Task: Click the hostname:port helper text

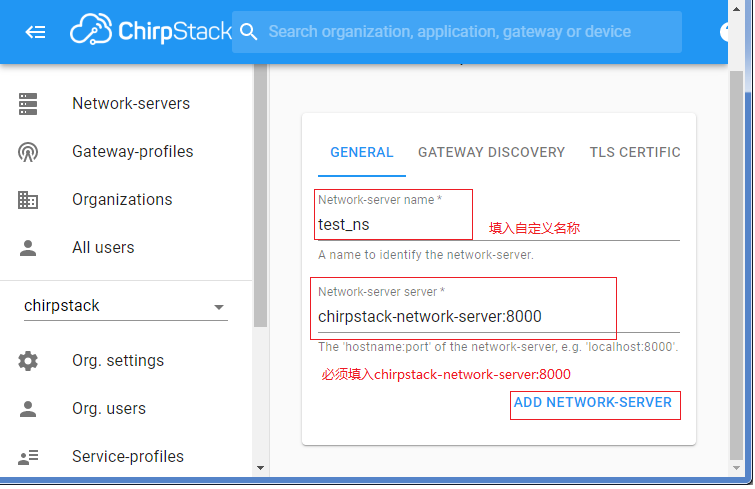Action: point(498,347)
